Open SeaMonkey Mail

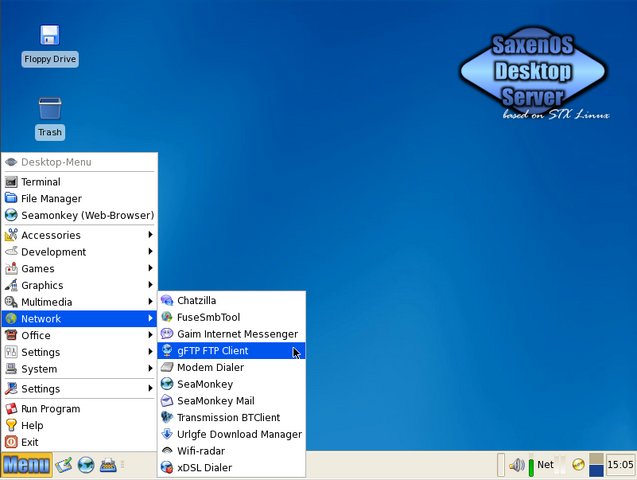231,400
